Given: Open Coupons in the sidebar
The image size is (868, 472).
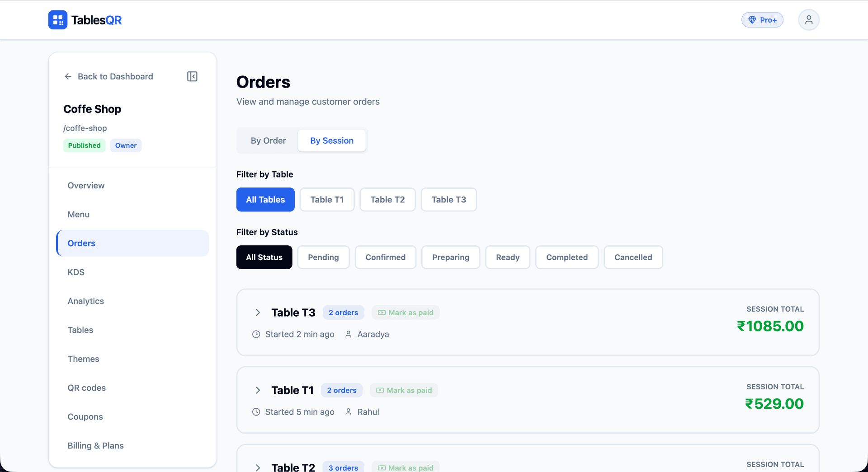Looking at the screenshot, I should pyautogui.click(x=132, y=417).
